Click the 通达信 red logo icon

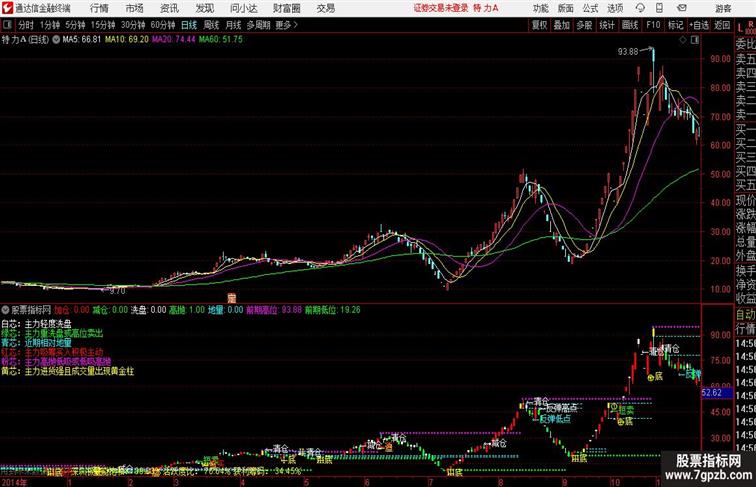7,8
